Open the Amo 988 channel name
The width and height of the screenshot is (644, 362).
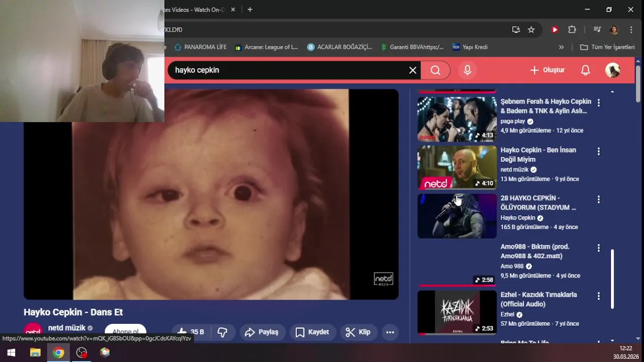tap(512, 266)
